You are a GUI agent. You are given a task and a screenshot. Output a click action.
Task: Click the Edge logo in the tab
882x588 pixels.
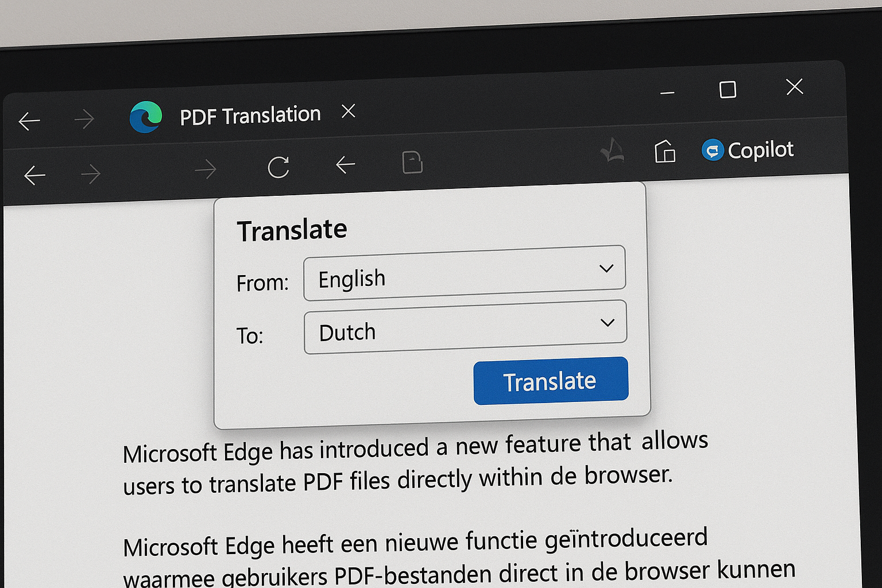[x=146, y=117]
